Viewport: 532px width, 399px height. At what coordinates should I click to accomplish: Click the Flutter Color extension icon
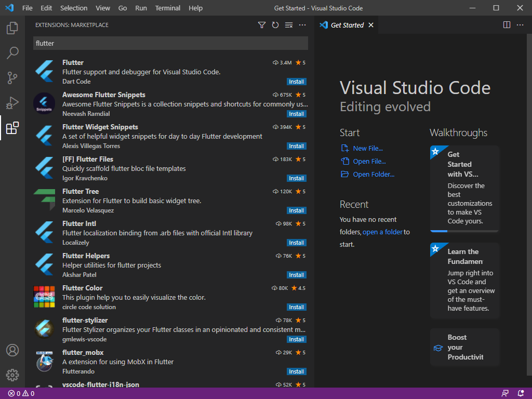point(44,297)
